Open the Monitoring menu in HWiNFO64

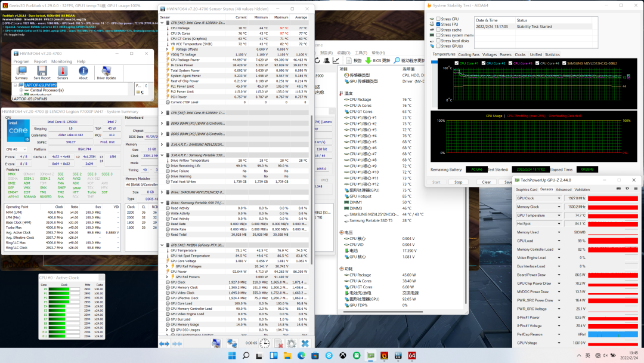pyautogui.click(x=61, y=61)
